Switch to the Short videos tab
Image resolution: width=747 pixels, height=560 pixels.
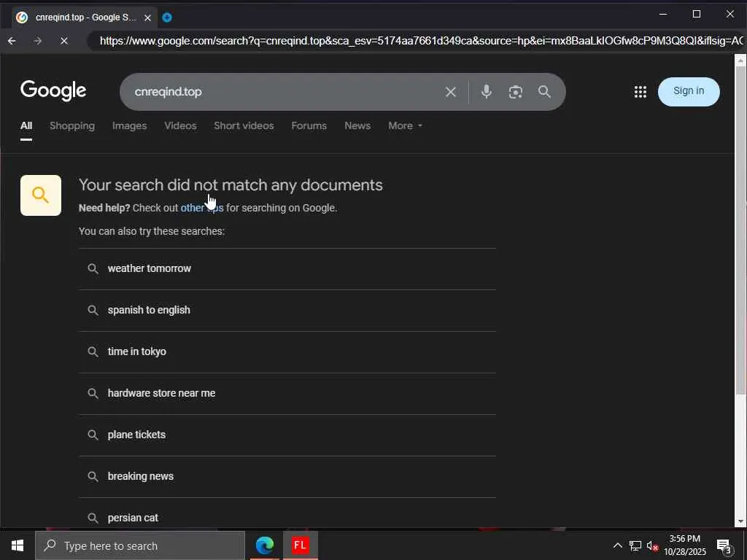point(244,125)
